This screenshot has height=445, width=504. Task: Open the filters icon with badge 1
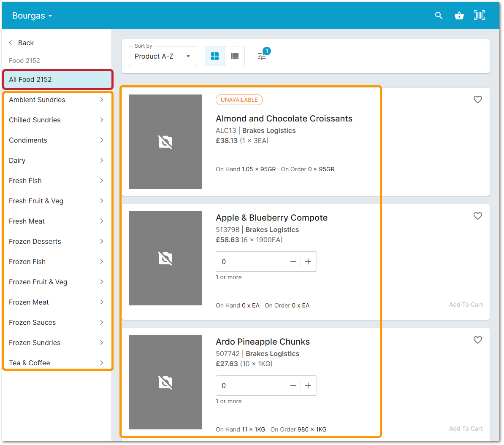tap(262, 56)
